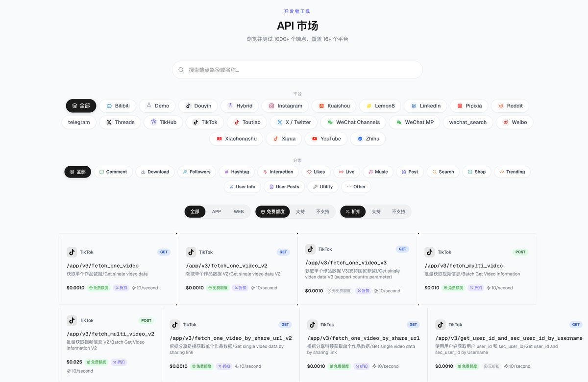The height and width of the screenshot is (382, 588).
Task: Choose 支持 next to 免费额度
Action: click(300, 211)
